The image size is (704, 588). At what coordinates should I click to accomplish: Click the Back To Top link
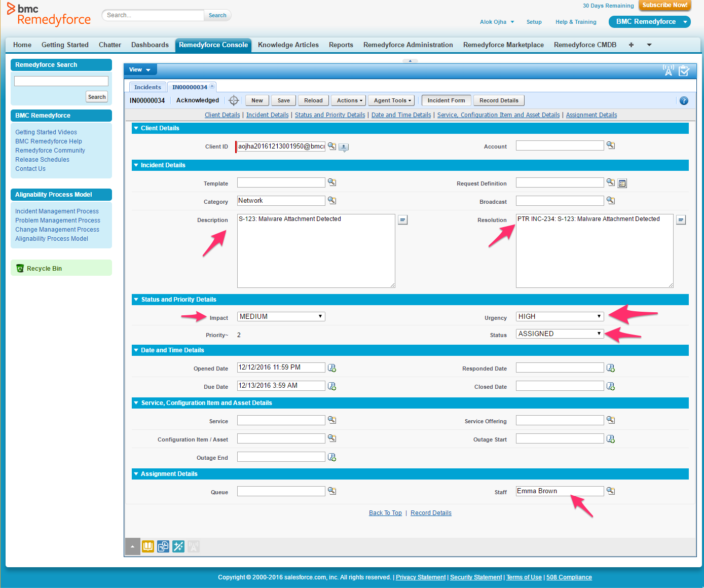click(x=385, y=513)
